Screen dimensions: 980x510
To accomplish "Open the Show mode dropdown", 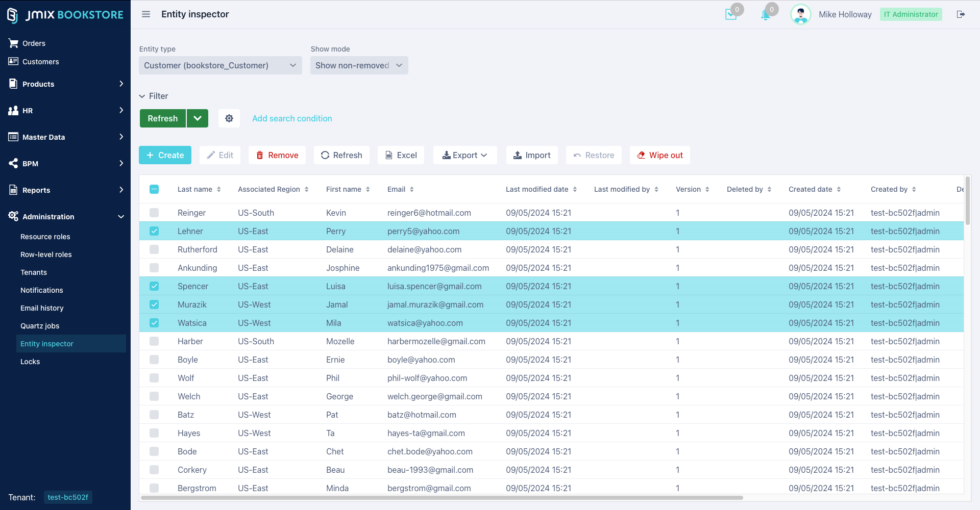I will click(359, 65).
